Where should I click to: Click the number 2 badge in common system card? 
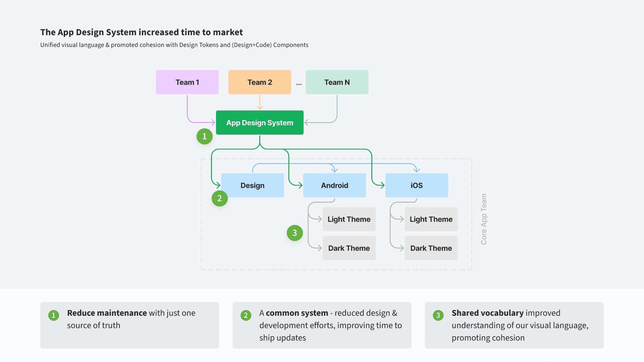[246, 315]
